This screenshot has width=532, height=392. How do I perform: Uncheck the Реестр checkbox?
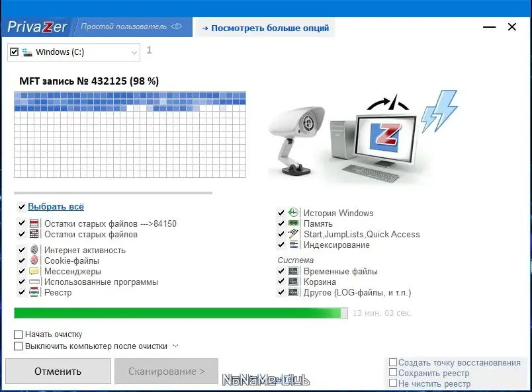coord(22,292)
